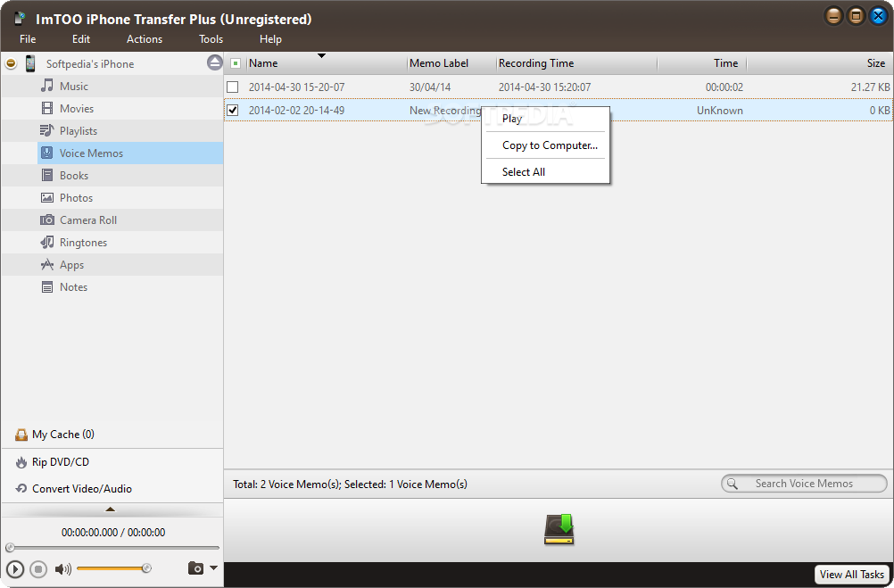894x588 pixels.
Task: Start playback with the play button
Action: (15, 568)
